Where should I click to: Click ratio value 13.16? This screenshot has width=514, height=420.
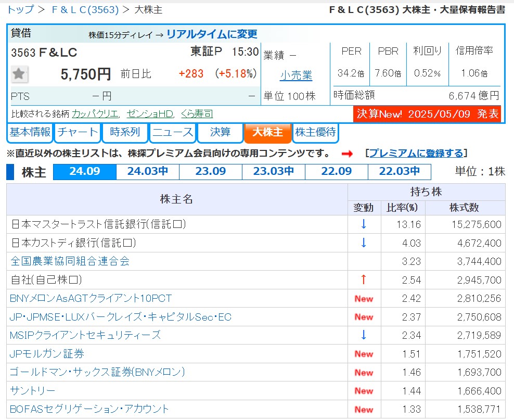point(409,224)
